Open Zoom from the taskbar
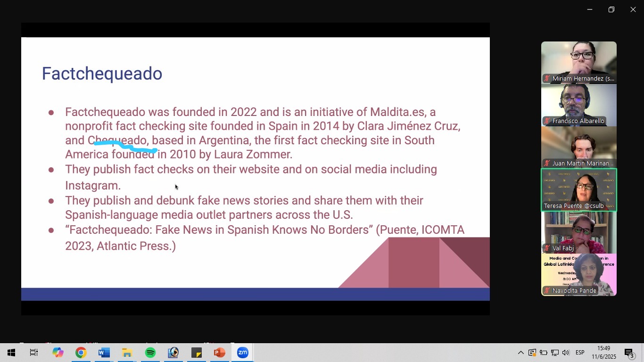This screenshot has width=644, height=362. (242, 353)
